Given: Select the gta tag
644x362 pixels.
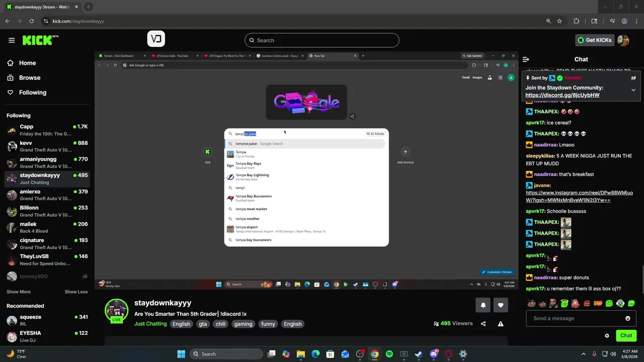Looking at the screenshot, I should 203,324.
